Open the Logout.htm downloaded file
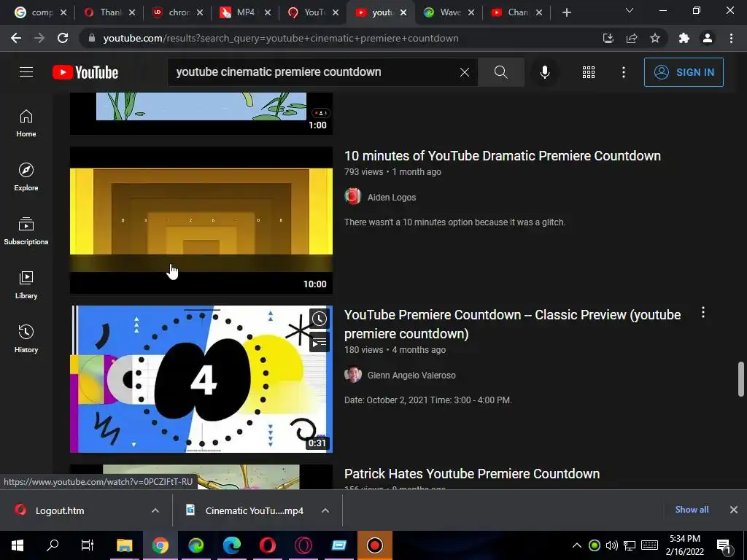Screen dimensions: 747x560 coord(60,510)
